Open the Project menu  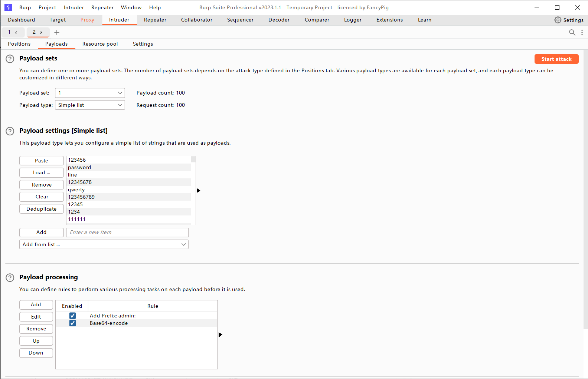click(47, 7)
